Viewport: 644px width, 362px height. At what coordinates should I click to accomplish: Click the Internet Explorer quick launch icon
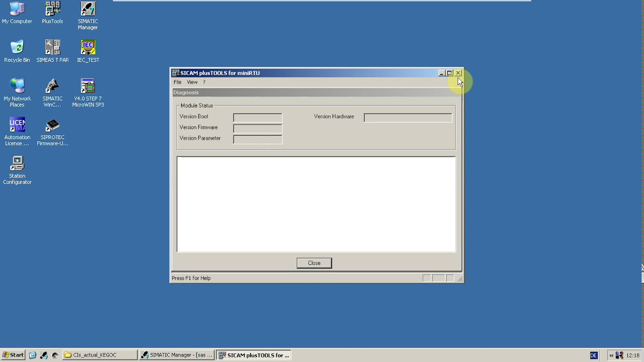33,355
